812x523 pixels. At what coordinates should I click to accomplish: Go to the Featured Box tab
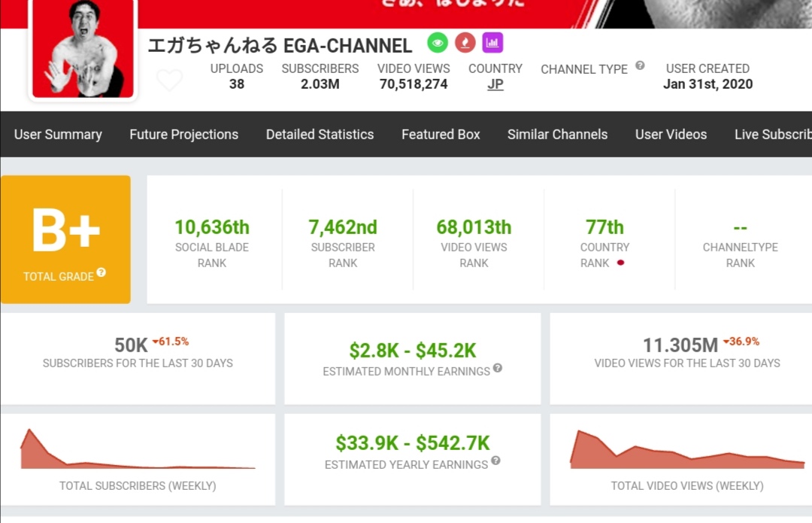click(x=441, y=134)
